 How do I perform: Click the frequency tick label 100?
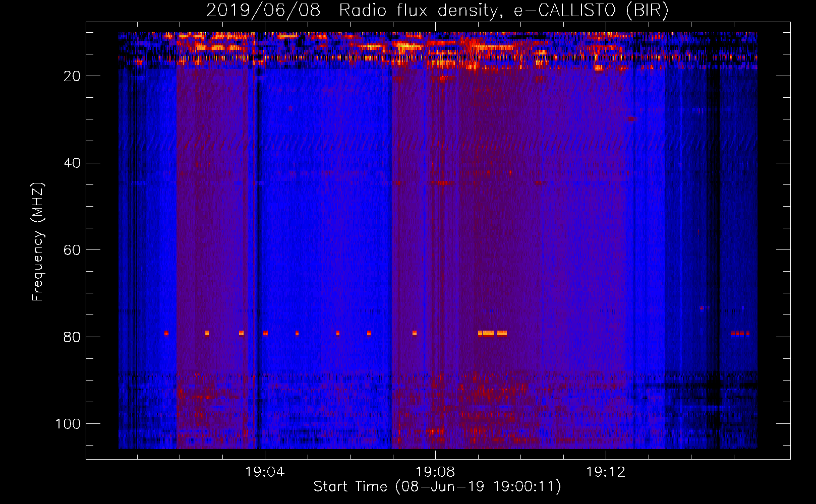68,424
